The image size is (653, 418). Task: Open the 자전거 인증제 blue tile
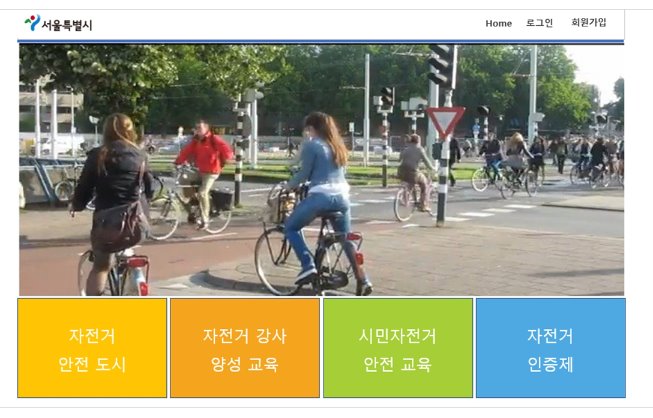pos(551,348)
